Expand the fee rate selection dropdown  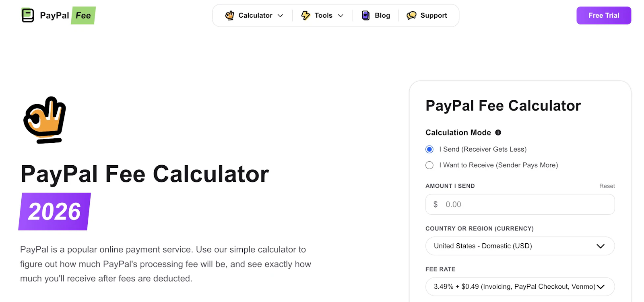(520, 286)
